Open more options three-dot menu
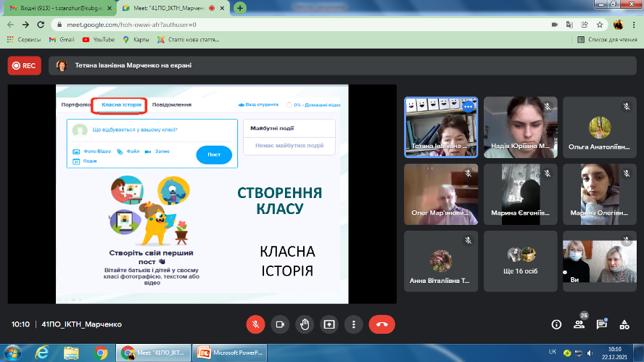Image resolution: width=644 pixels, height=362 pixels. 353,324
